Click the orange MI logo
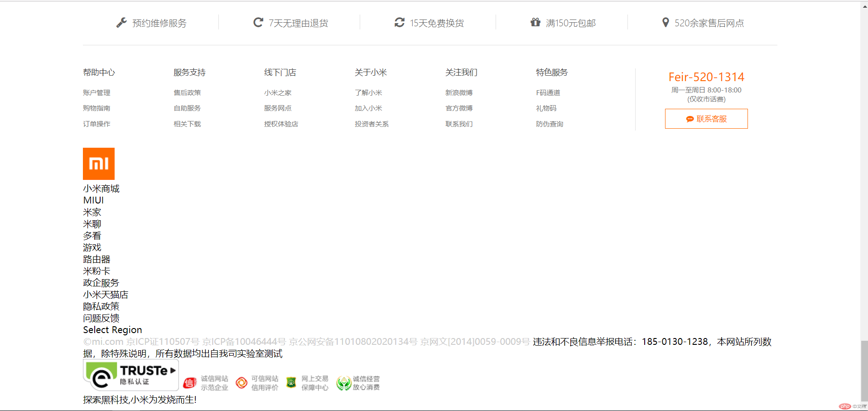 pyautogui.click(x=99, y=164)
